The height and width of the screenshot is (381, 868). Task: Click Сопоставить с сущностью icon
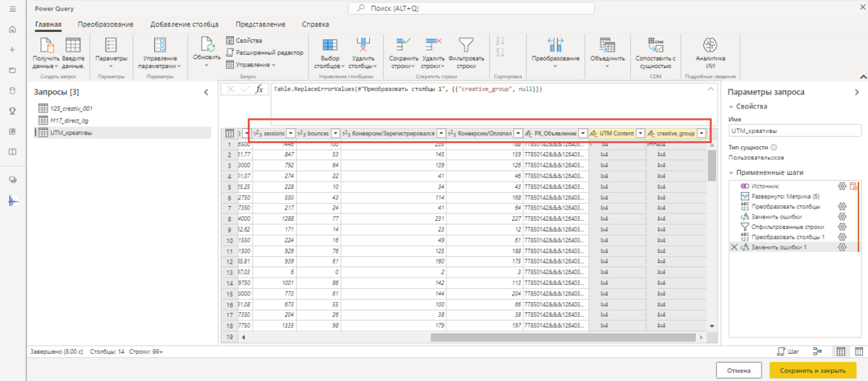coord(655,44)
